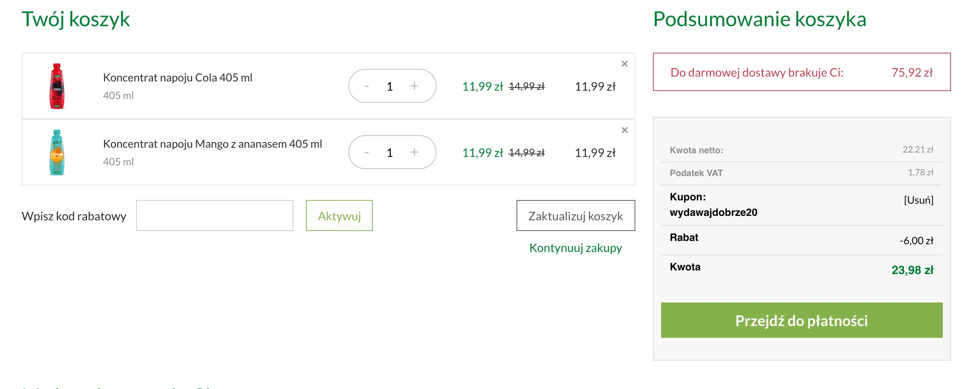Decrease quantity of Mango z ananasem
980x389 pixels.
pyautogui.click(x=367, y=152)
